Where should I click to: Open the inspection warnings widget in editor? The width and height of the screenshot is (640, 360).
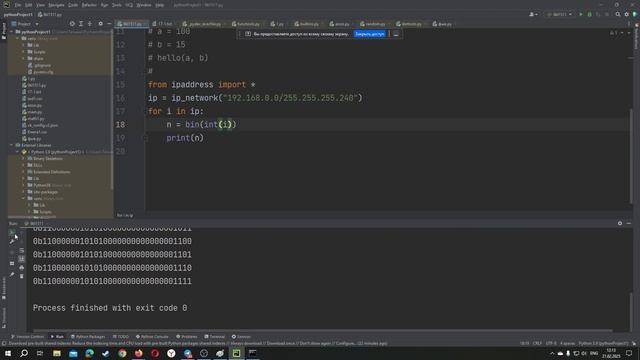(613, 33)
